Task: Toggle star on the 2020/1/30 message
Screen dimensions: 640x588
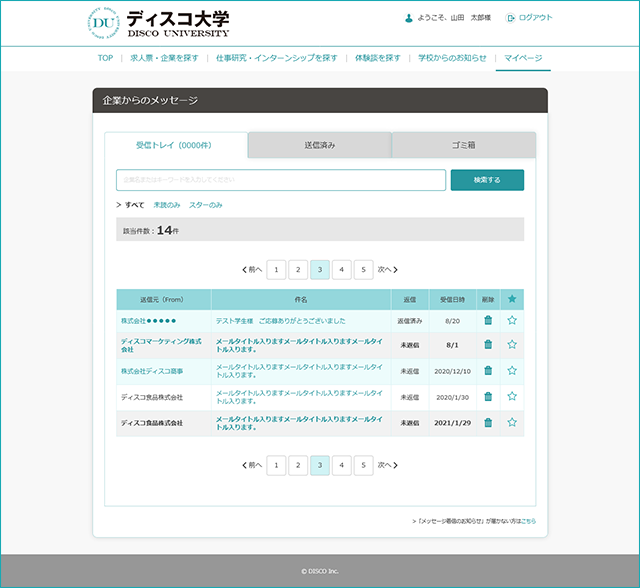Action: [512, 397]
